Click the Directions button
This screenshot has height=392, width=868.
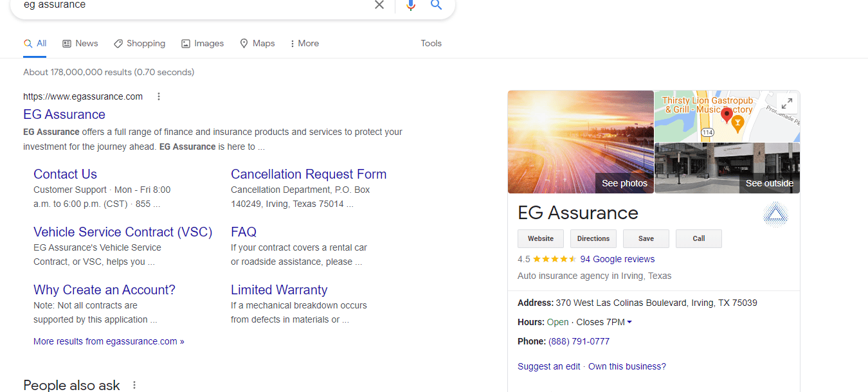(x=593, y=238)
